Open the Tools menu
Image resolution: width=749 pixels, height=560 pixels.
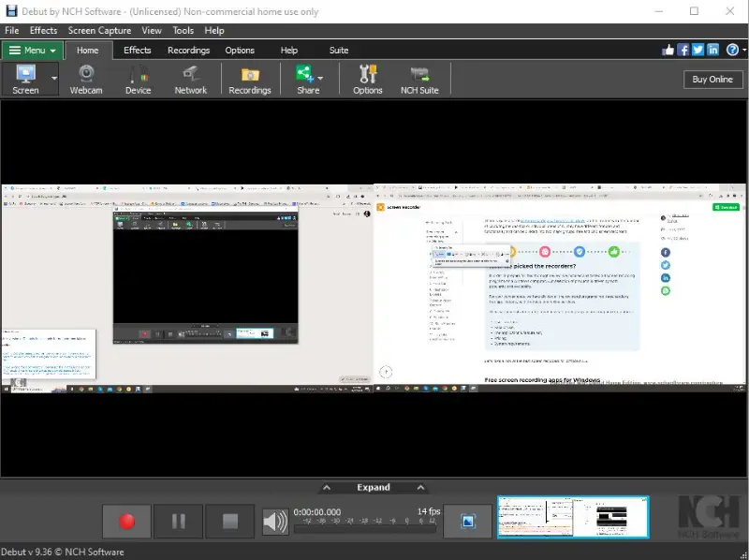[183, 30]
